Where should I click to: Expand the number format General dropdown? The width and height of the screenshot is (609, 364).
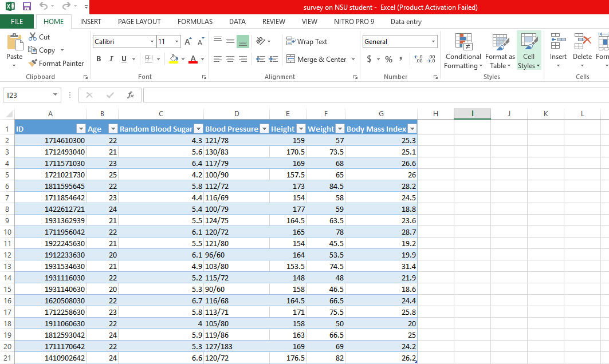[433, 42]
